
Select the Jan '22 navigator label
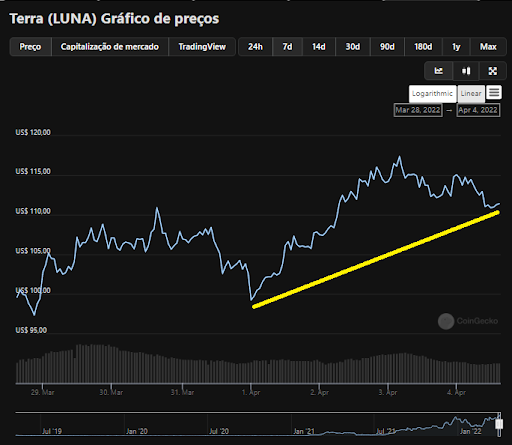(x=471, y=431)
